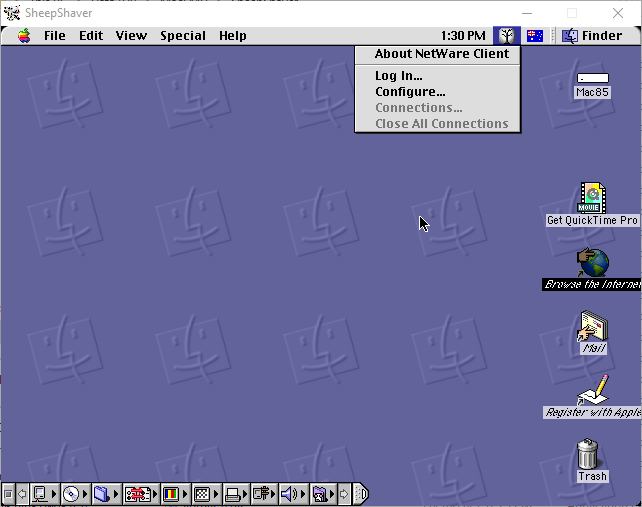Open CD Strip module in Control Strip
This screenshot has height=507, width=642.
pos(75,494)
